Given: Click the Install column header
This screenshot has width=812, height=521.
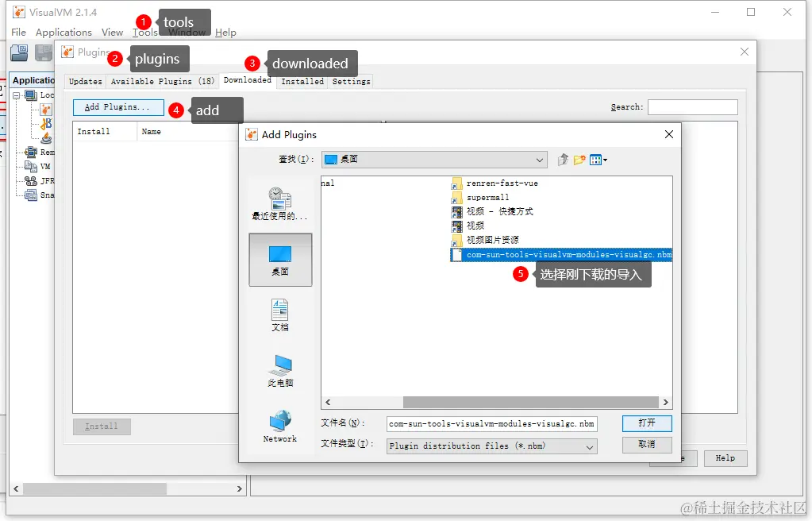Looking at the screenshot, I should pyautogui.click(x=105, y=132).
